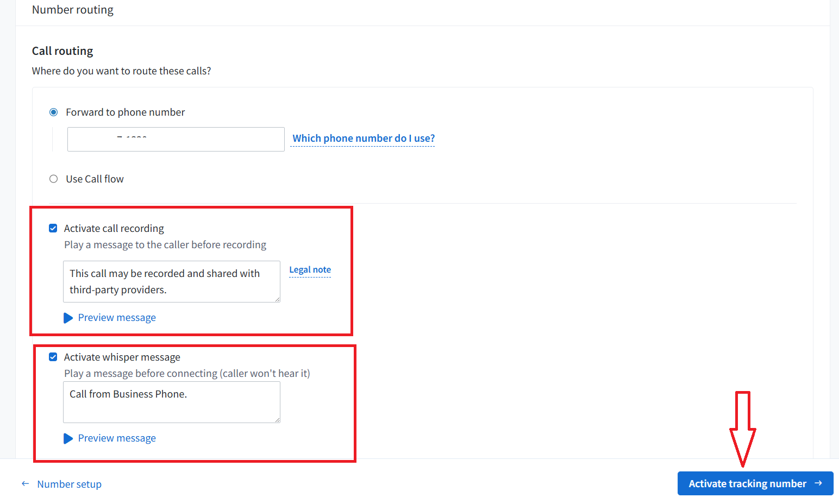Focus the 'Call from Business Phone' text area
839x504 pixels.
[171, 402]
